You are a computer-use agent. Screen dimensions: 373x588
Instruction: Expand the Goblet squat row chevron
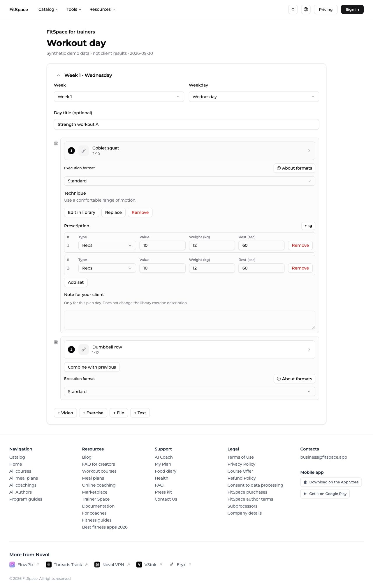(x=309, y=151)
